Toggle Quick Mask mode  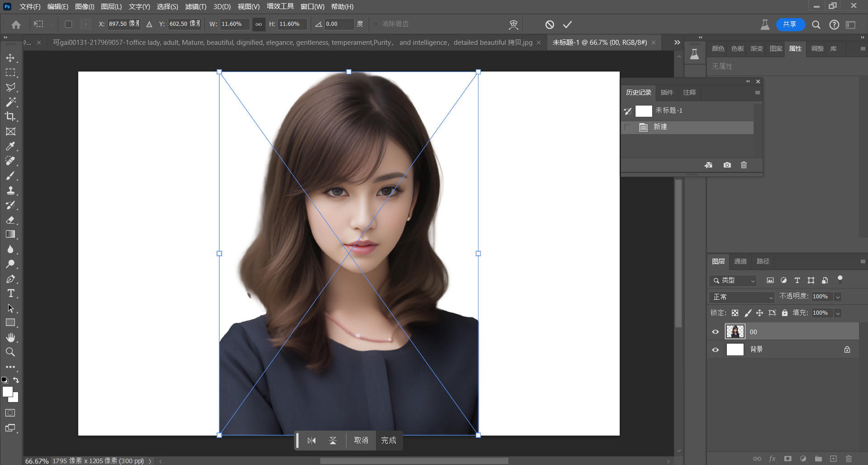coord(10,413)
